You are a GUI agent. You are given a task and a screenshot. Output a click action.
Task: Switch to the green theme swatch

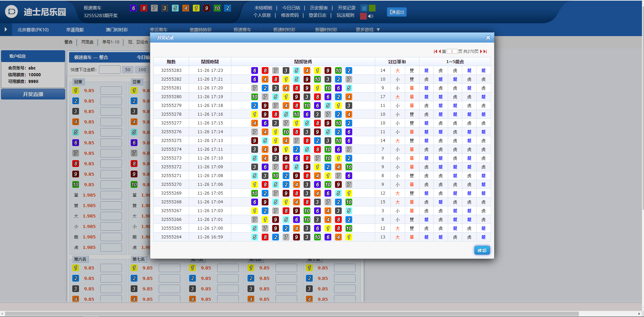(x=372, y=8)
